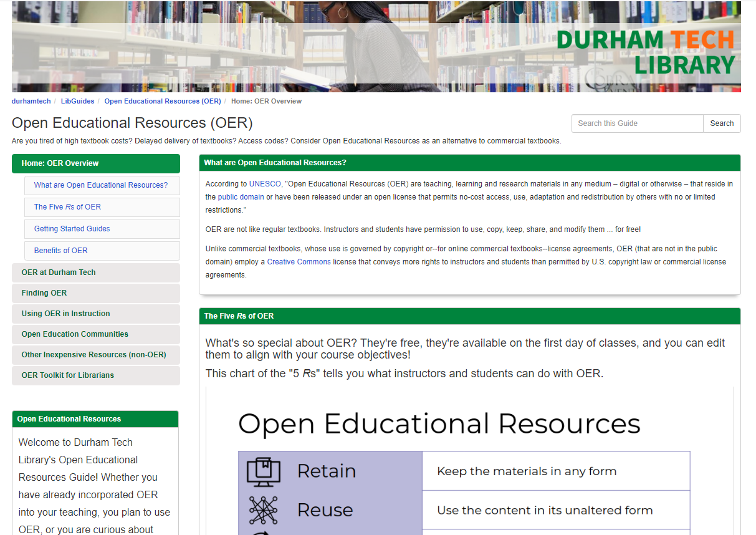Click the 'OER are not like regular textbooks' paragraph
756x535 pixels.
coord(423,229)
